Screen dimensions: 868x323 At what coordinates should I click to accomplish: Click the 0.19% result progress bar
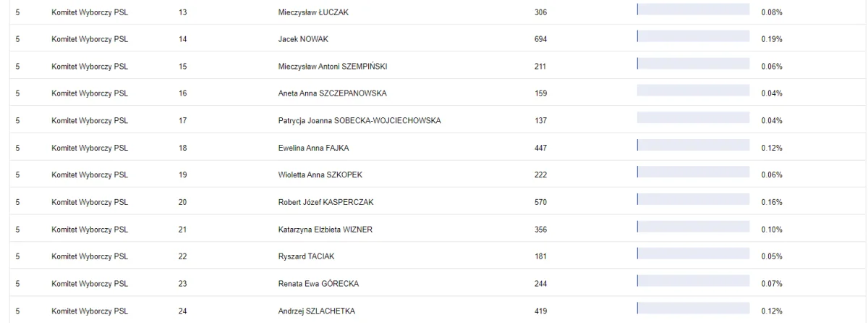click(x=693, y=36)
